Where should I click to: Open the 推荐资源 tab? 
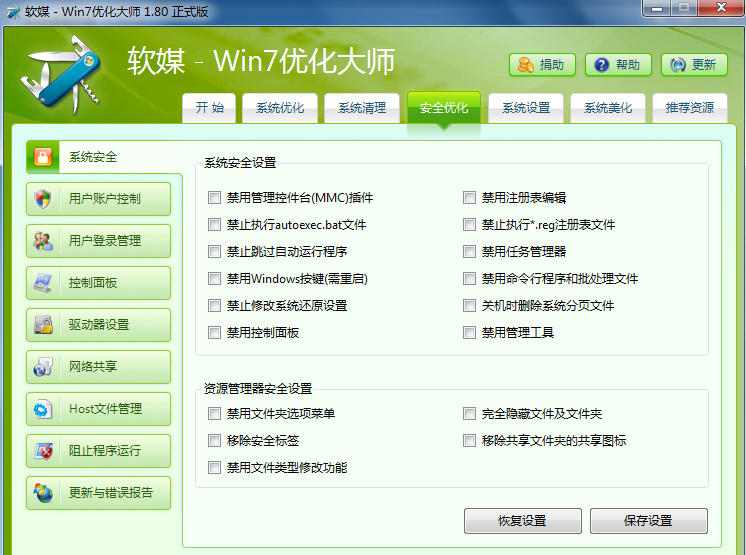(x=690, y=108)
